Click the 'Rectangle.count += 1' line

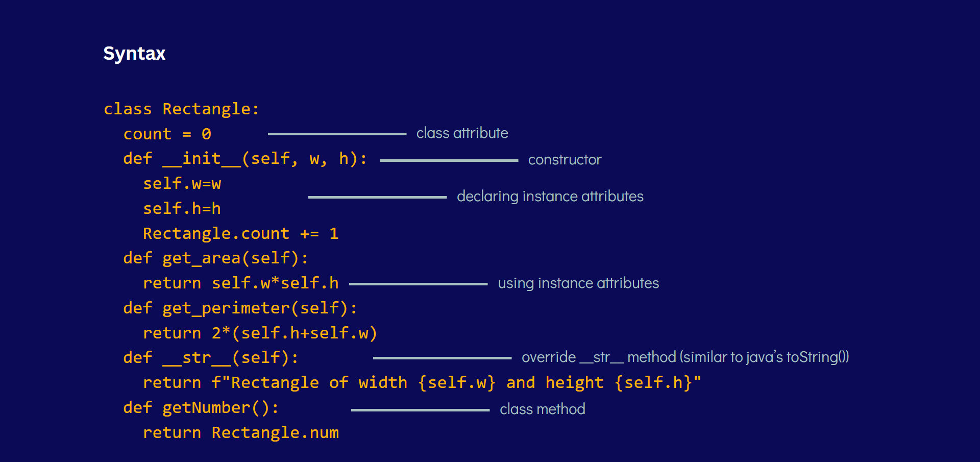(x=240, y=234)
